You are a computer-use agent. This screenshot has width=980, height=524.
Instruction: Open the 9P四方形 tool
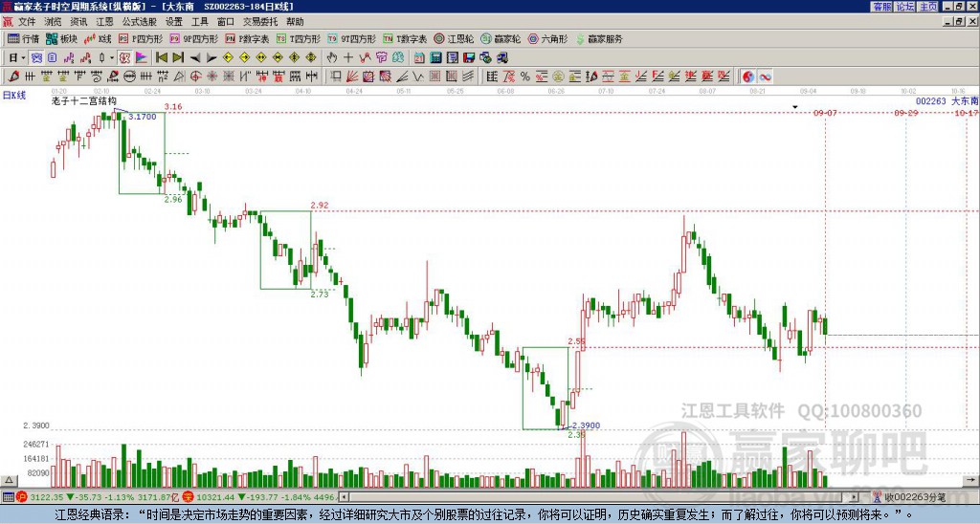(193, 38)
